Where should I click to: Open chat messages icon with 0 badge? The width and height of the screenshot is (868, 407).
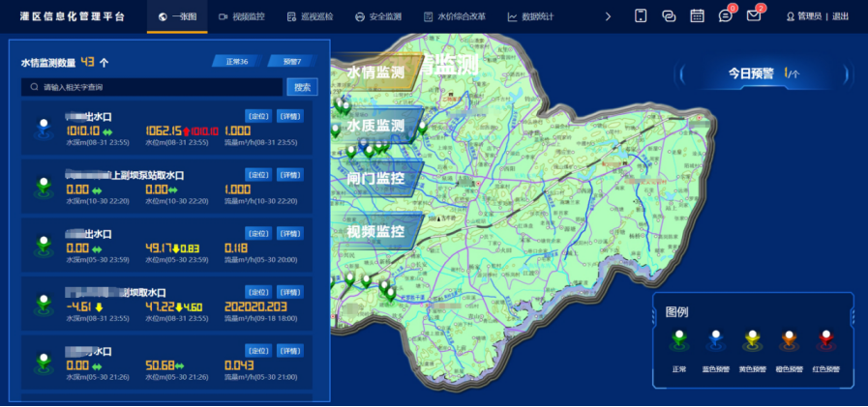[725, 15]
